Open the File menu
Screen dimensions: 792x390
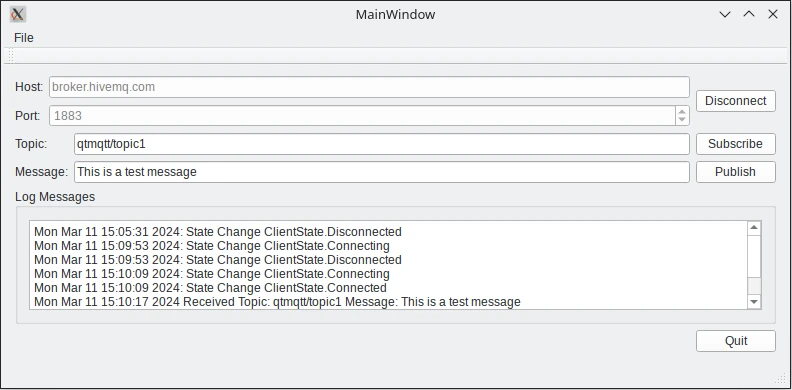click(x=24, y=38)
